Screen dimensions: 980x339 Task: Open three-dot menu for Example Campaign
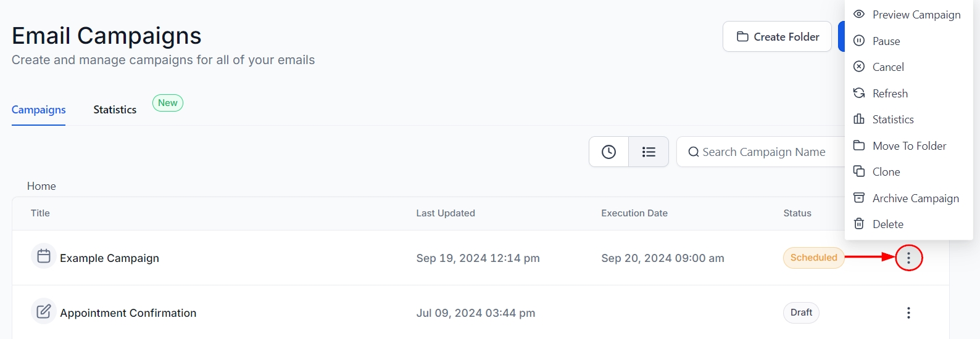tap(908, 258)
